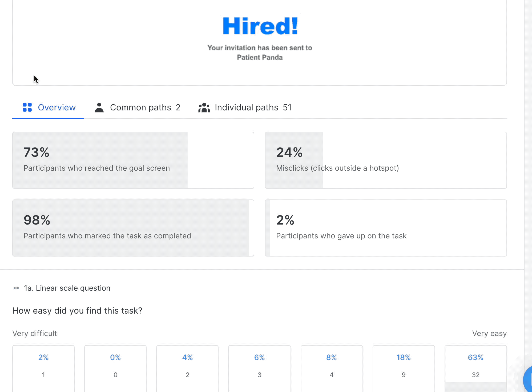Click the 18% rating box
The height and width of the screenshot is (392, 532).
point(404,368)
